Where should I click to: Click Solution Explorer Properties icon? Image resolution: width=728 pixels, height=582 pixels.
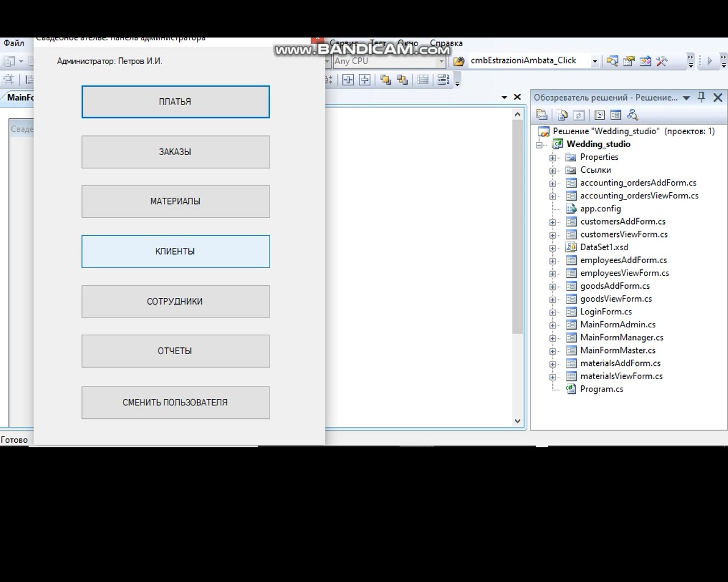pyautogui.click(x=542, y=115)
